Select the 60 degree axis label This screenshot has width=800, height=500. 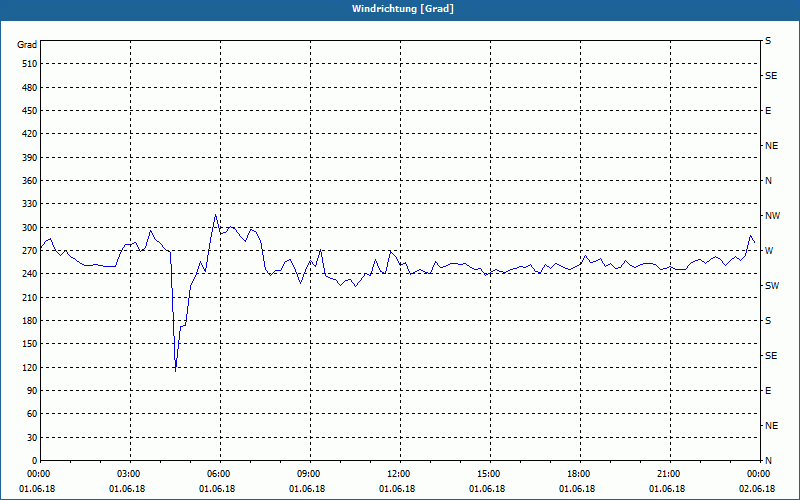tap(32, 414)
